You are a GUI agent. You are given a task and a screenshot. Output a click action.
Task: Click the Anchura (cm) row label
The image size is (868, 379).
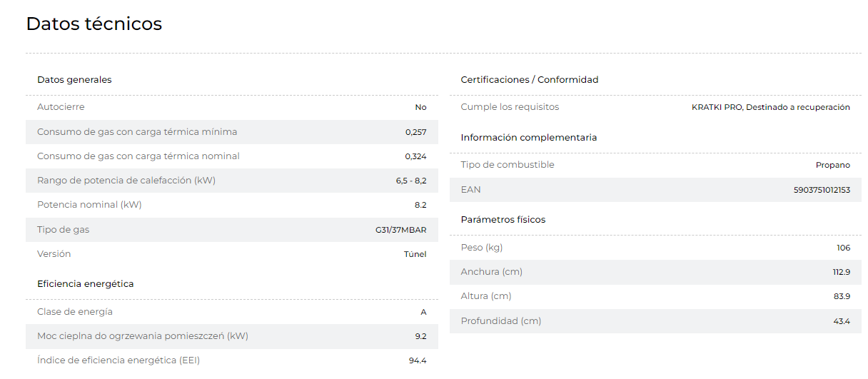tap(492, 272)
